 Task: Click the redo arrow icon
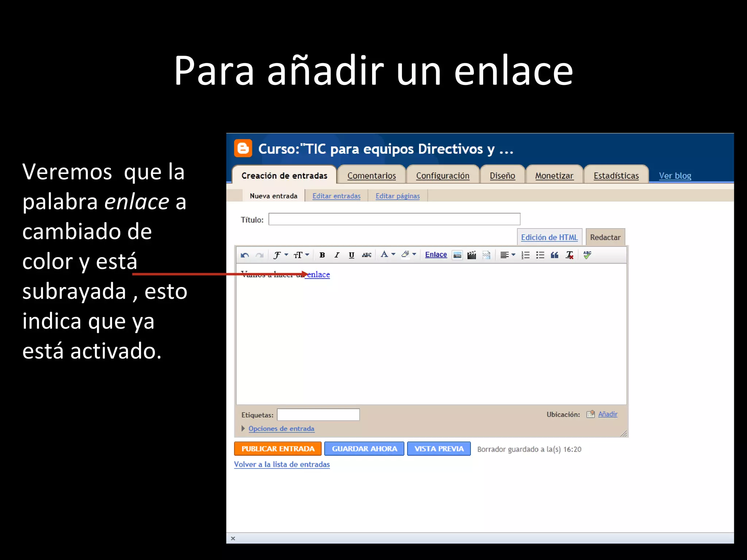[259, 255]
